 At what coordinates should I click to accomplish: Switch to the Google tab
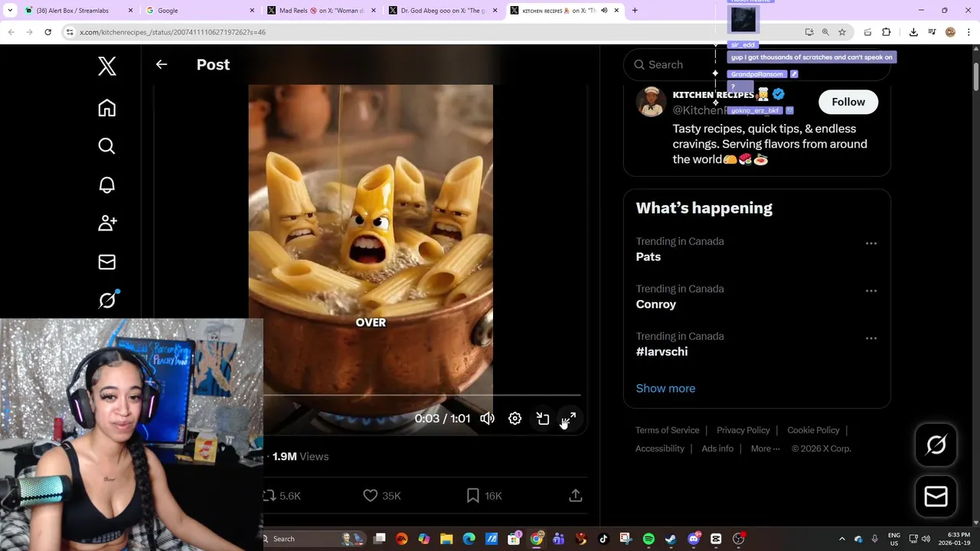[200, 11]
